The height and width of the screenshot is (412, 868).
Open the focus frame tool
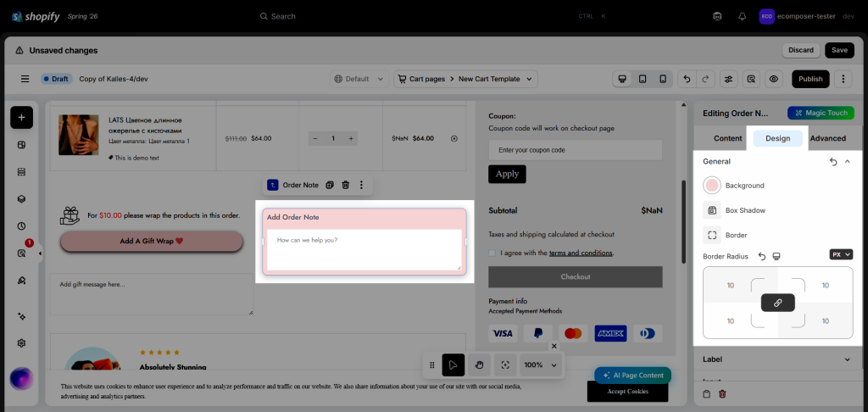505,365
